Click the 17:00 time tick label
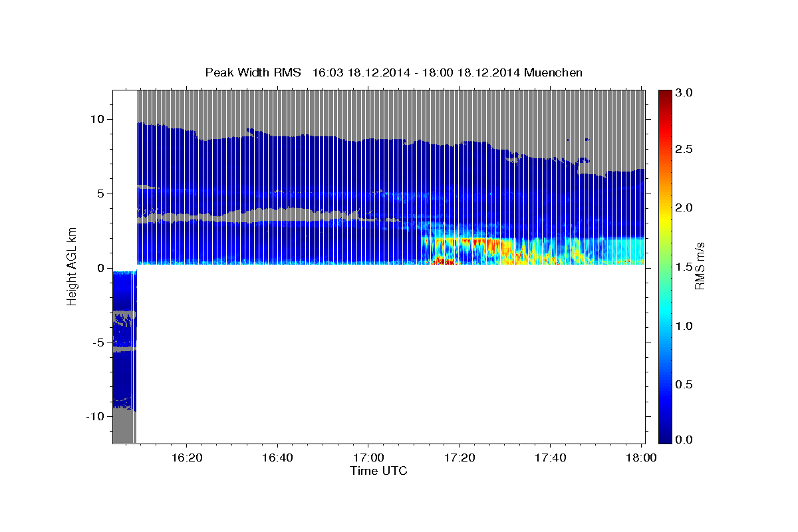Screen dimensions: 798x532 (x=368, y=458)
